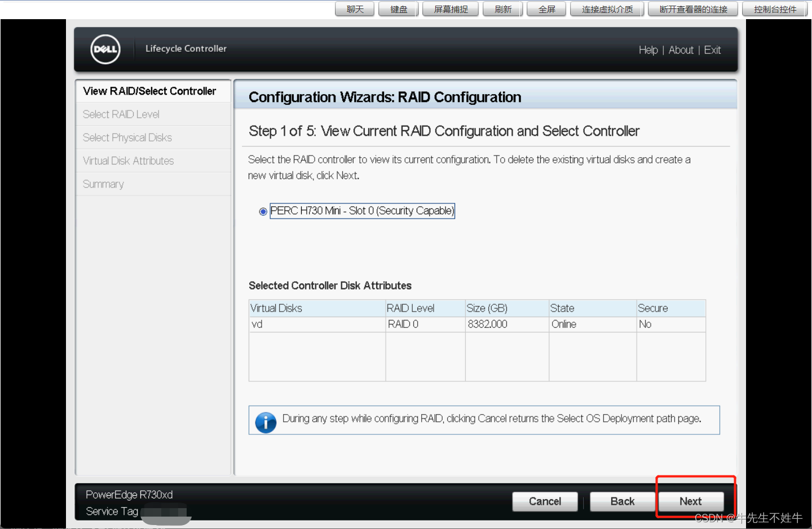Open the 键盘 keyboard toolbar button
This screenshot has width=812, height=529.
click(x=399, y=9)
